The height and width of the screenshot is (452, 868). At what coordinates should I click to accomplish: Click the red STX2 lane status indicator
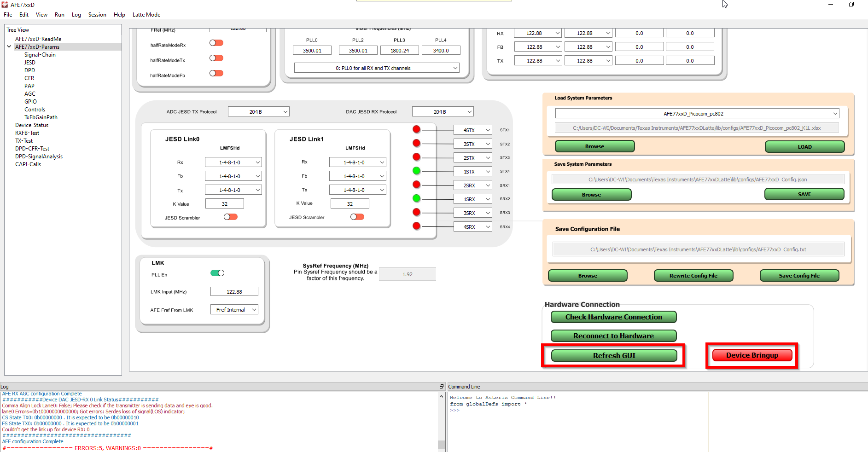click(x=416, y=143)
